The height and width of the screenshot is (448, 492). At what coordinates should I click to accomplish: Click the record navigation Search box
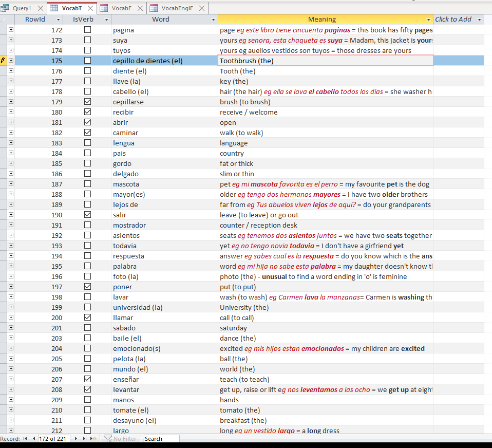coord(161,439)
